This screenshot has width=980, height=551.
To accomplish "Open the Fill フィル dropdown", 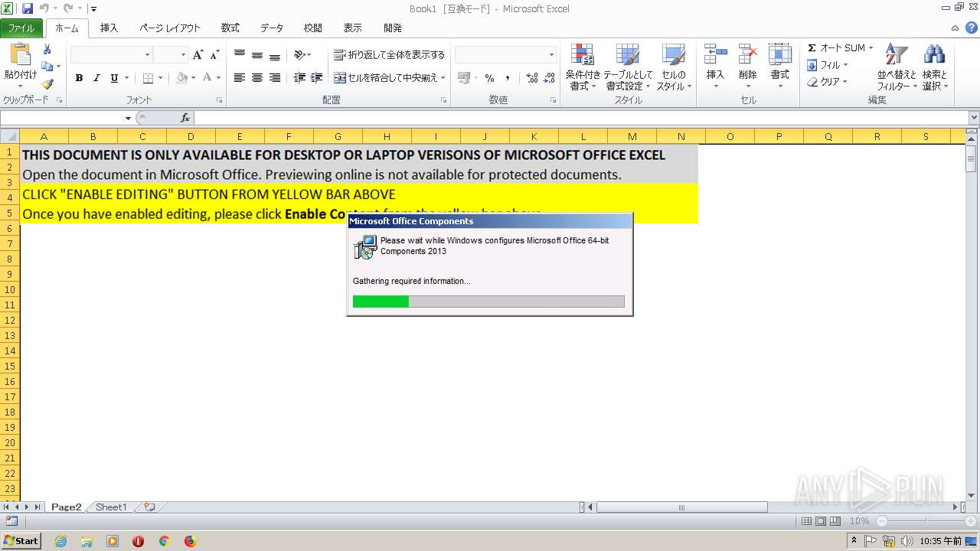I will tap(827, 65).
